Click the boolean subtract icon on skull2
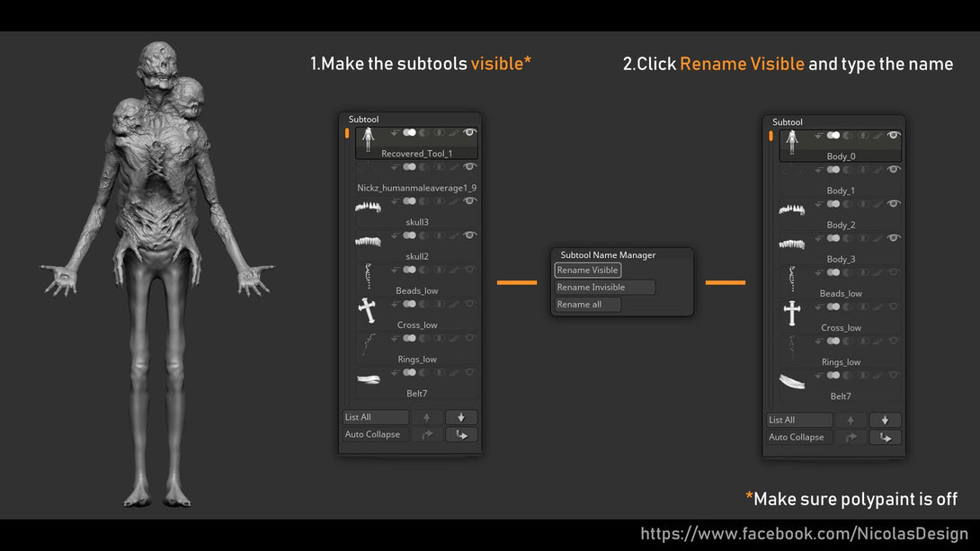The image size is (980, 551). pyautogui.click(x=424, y=236)
